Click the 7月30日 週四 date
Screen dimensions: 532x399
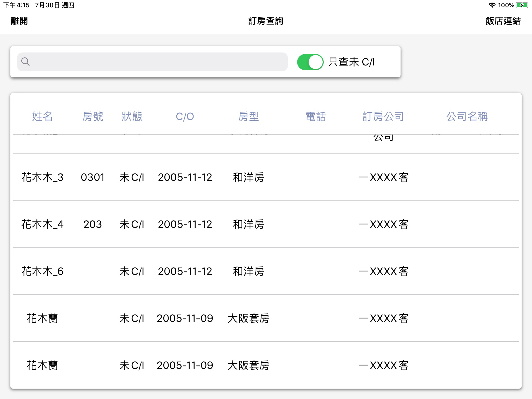(x=55, y=5)
